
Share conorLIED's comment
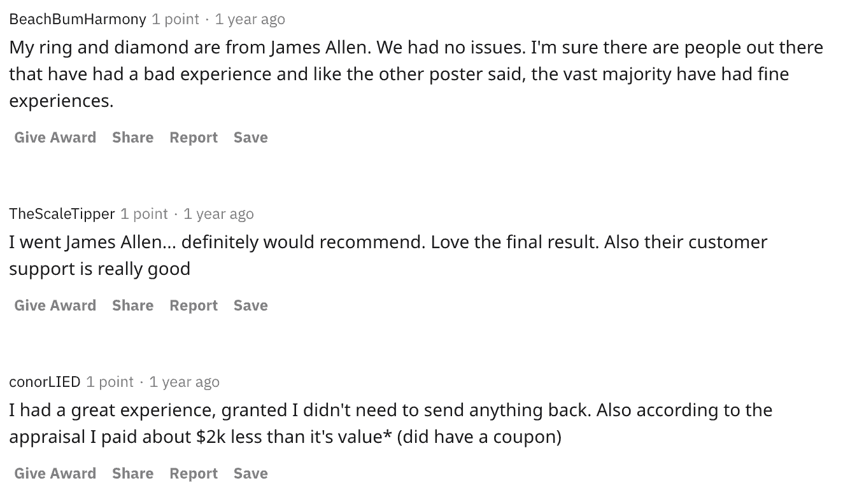coord(132,473)
